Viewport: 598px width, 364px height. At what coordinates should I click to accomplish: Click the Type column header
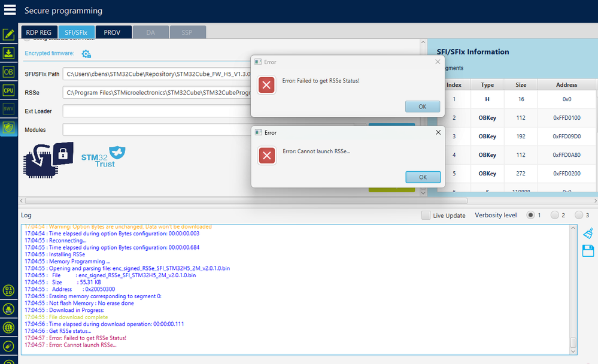487,84
